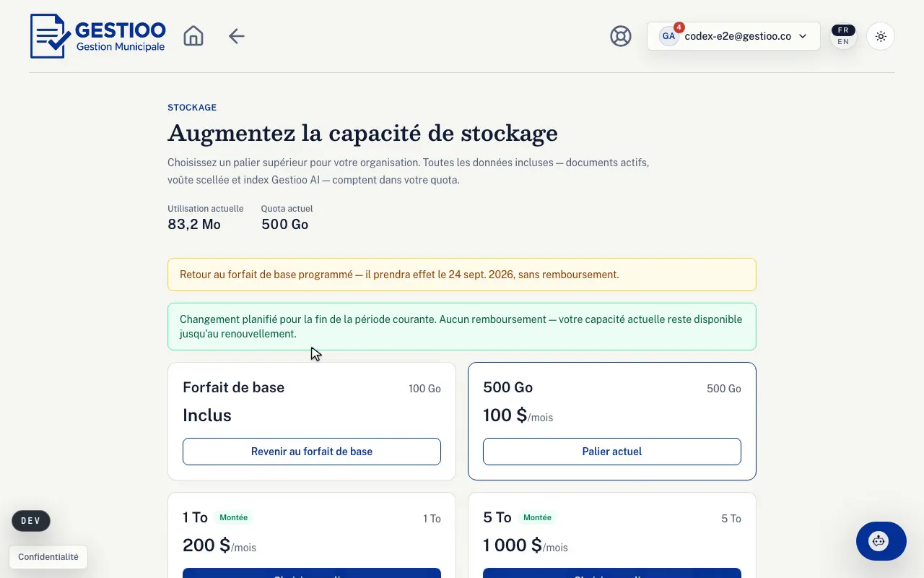Click the GA avatar with notification badge
Viewport: 924px width, 578px height.
pyautogui.click(x=669, y=36)
